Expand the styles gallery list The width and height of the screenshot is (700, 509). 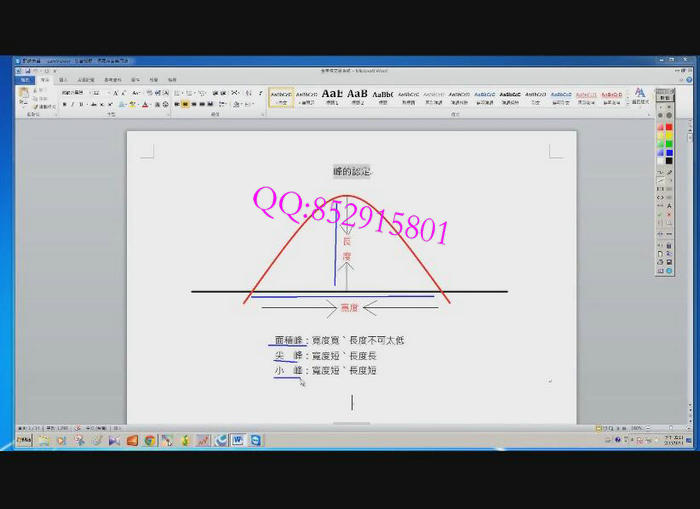627,102
